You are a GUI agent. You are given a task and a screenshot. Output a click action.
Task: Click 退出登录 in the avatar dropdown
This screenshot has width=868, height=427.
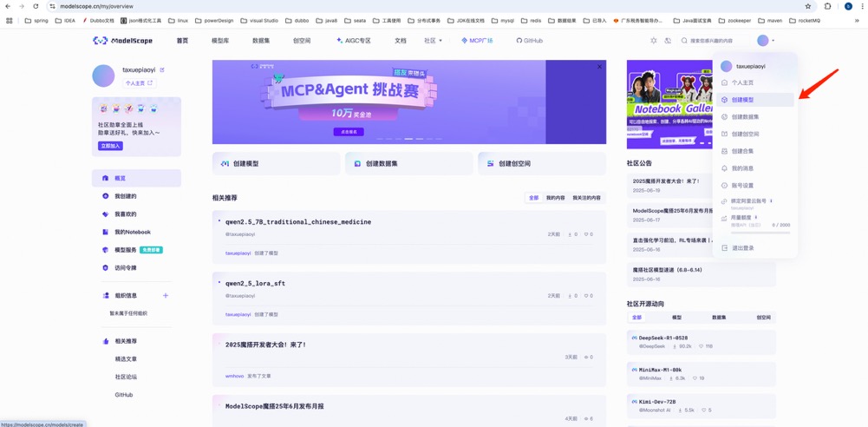(755, 248)
